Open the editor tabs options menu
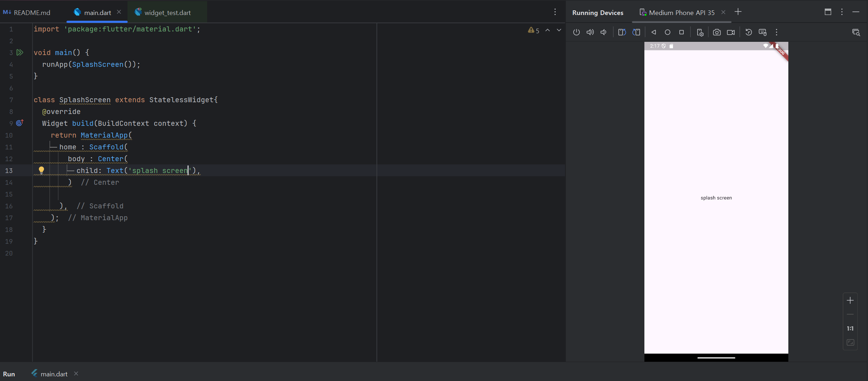The width and height of the screenshot is (868, 381). tap(555, 12)
